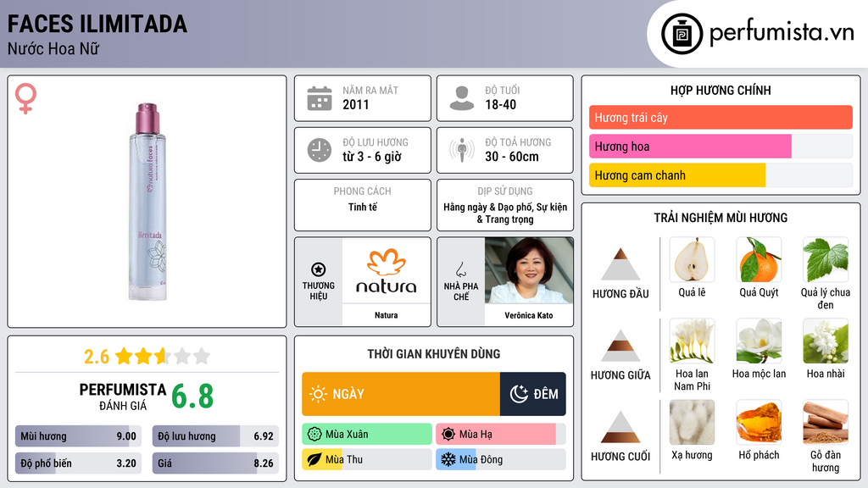Click the nose icon above Nhà pha chế
Screen dimensions: 868x488
460,269
